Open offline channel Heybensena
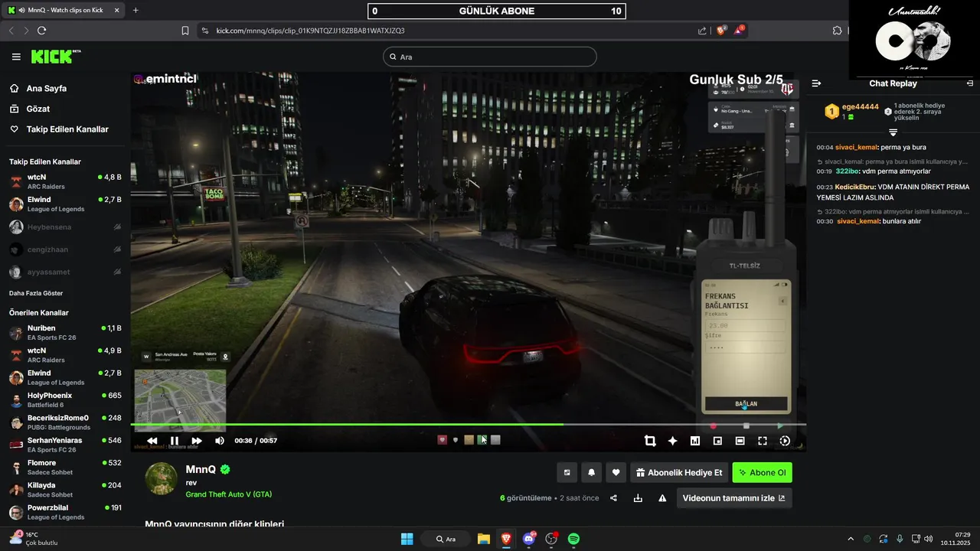 pyautogui.click(x=65, y=227)
